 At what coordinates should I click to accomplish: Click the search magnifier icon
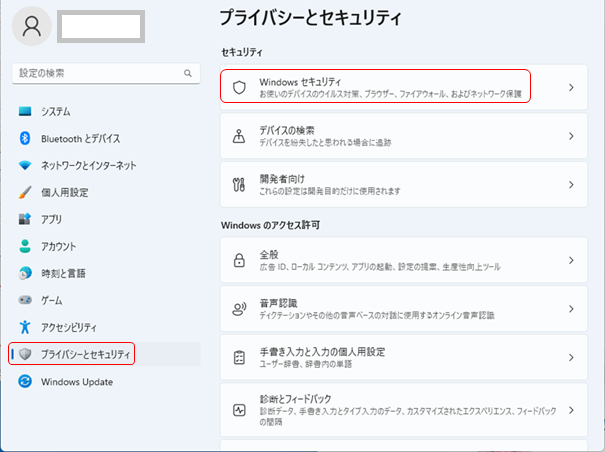point(187,74)
